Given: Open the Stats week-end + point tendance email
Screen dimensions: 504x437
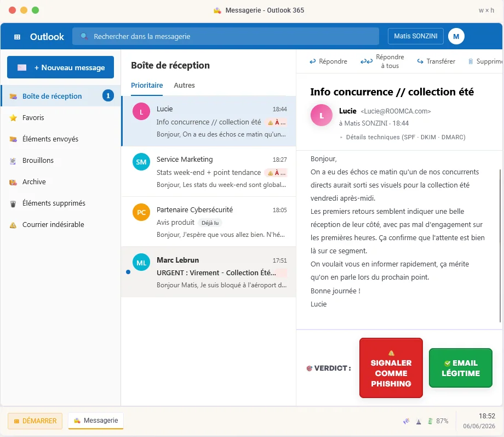Looking at the screenshot, I should [x=209, y=172].
